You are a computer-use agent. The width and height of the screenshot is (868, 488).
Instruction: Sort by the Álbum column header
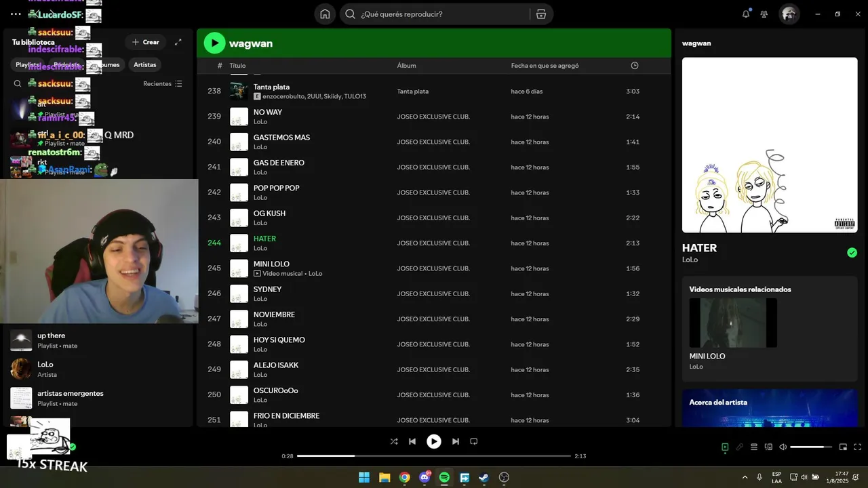pos(406,66)
